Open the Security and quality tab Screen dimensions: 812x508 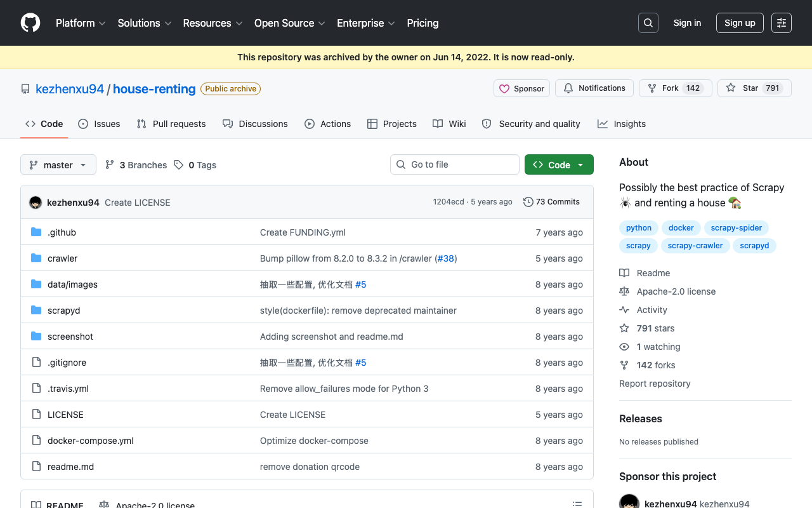[531, 124]
